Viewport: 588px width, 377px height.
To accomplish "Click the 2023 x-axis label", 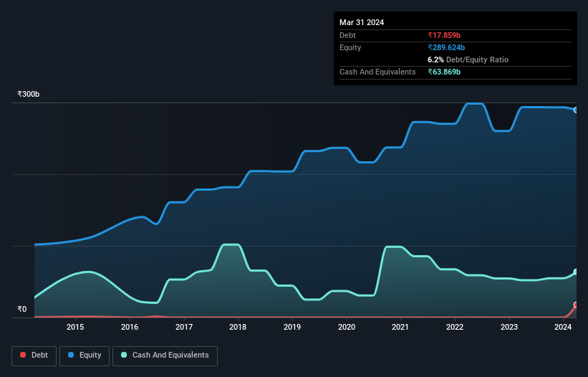I will click(509, 327).
